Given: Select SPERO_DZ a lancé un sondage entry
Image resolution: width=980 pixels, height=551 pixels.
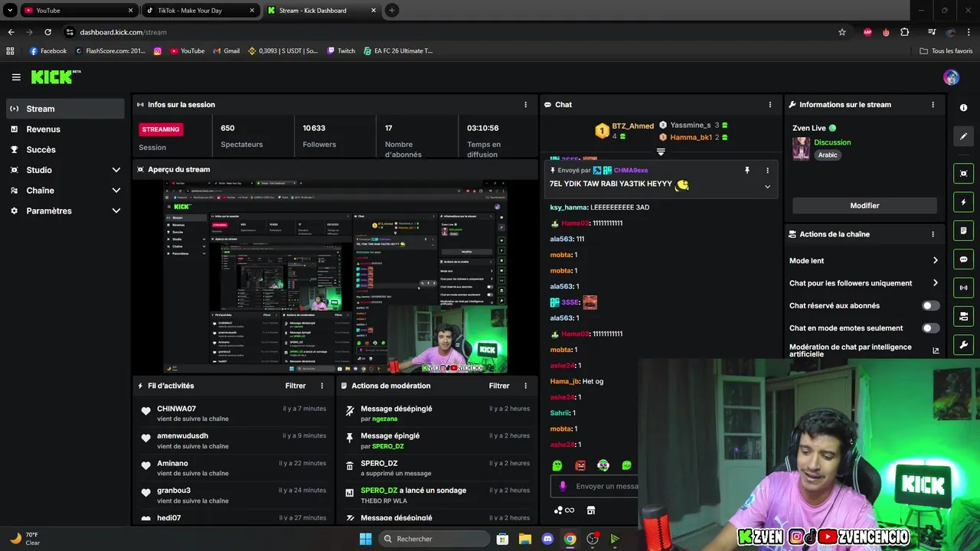Looking at the screenshot, I should click(437, 495).
